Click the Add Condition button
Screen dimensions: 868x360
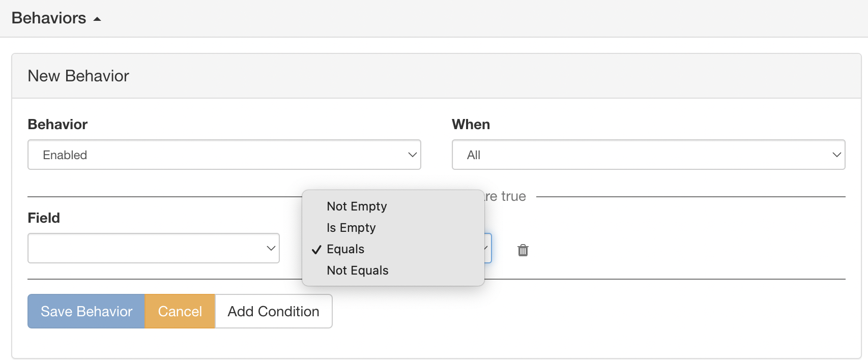[273, 311]
